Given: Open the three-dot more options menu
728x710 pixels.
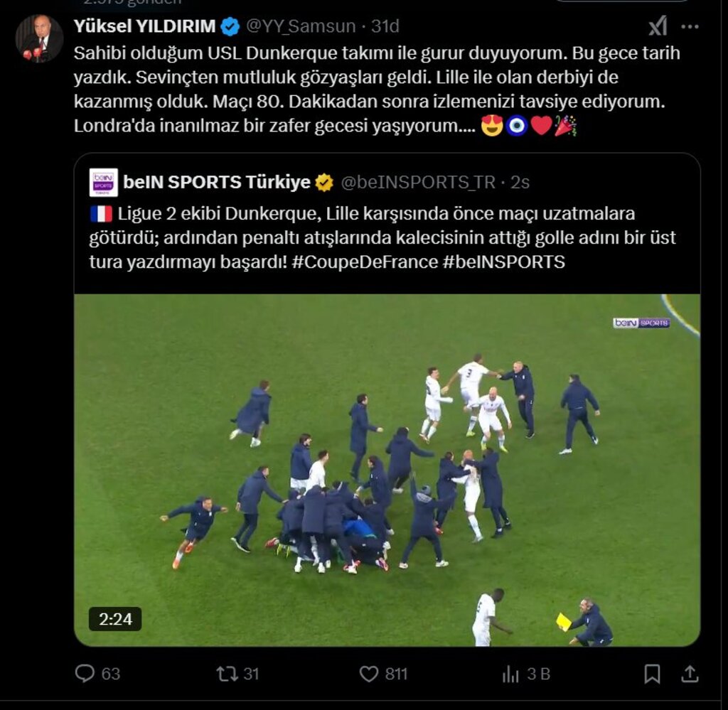Looking at the screenshot, I should (690, 27).
